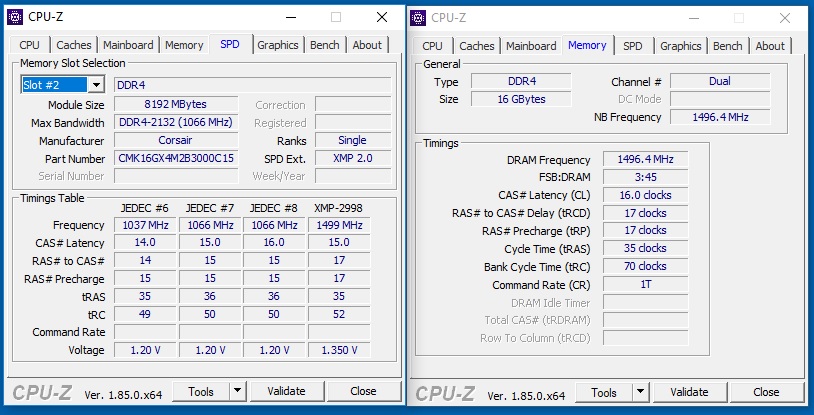Open the About tab in the left window
814x415 pixels.
point(368,45)
